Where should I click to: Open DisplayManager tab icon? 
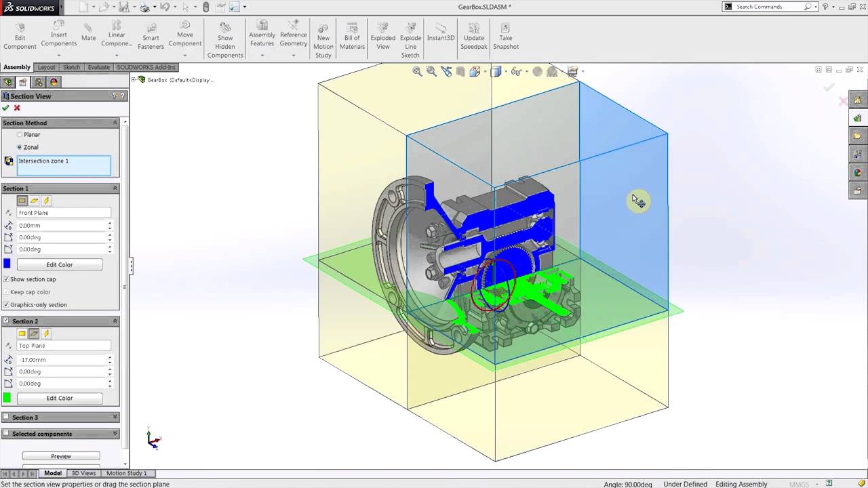pyautogui.click(x=54, y=82)
